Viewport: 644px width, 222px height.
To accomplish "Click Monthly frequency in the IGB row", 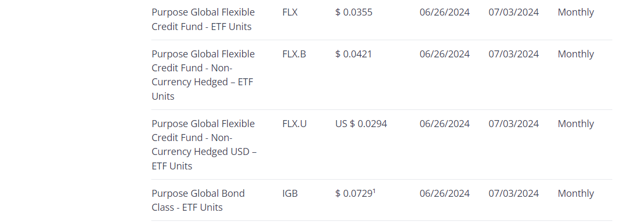I will [x=576, y=194].
